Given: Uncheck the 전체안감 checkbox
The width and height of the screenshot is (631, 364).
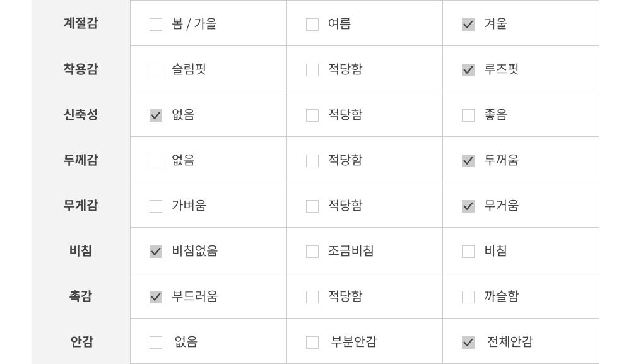Looking at the screenshot, I should [468, 343].
